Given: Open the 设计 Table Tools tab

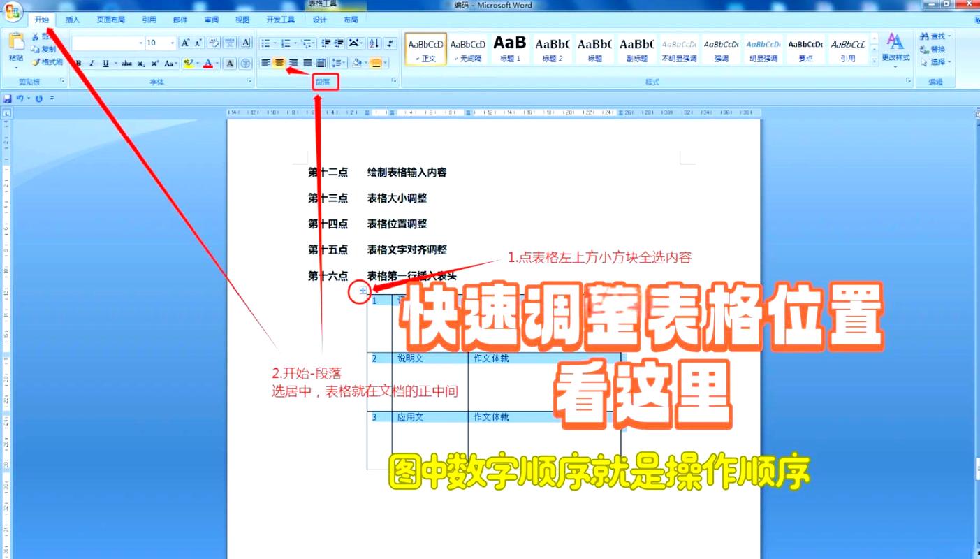Looking at the screenshot, I should (320, 20).
